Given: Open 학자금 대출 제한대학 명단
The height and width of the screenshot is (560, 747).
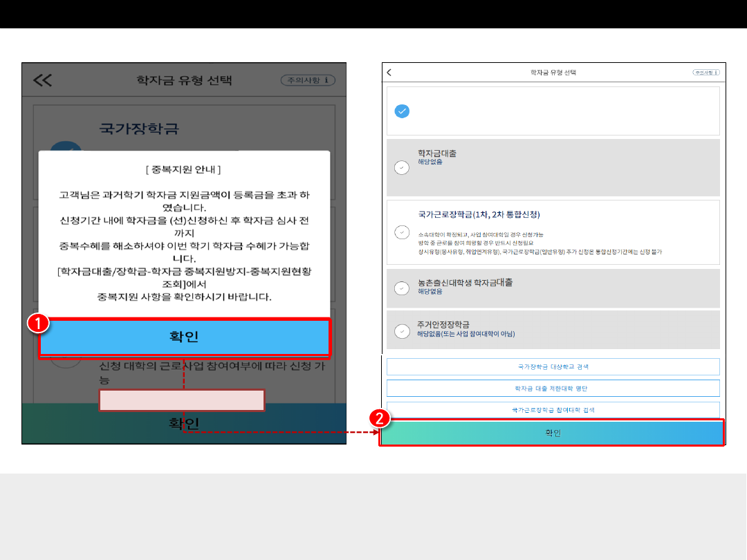Looking at the screenshot, I should [553, 389].
